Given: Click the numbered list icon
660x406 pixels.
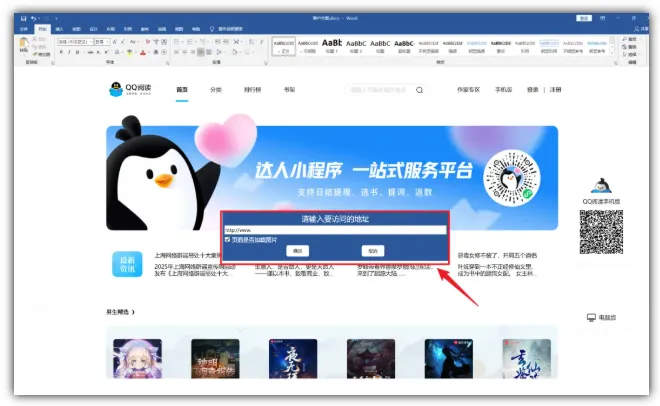Looking at the screenshot, I should point(189,42).
